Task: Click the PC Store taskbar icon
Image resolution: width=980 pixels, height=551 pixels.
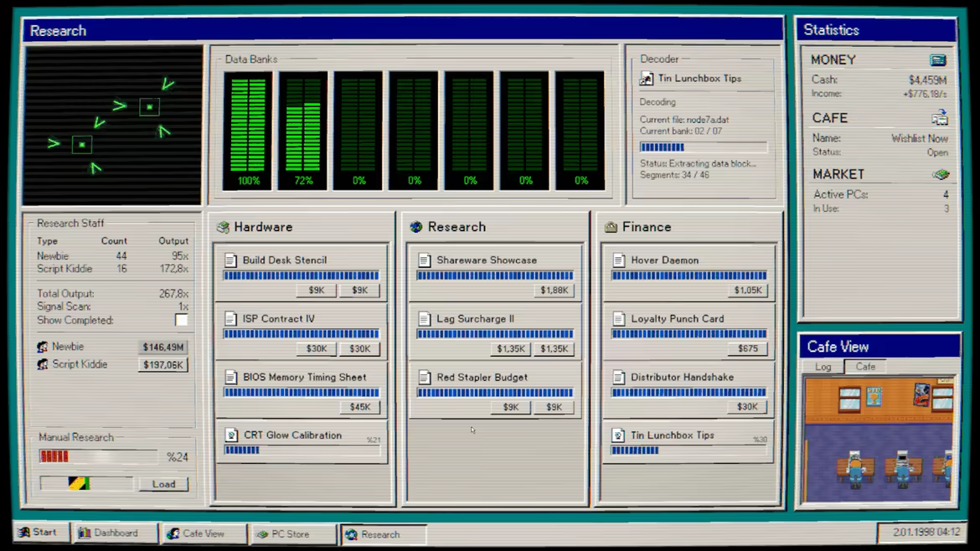Action: 262,534
